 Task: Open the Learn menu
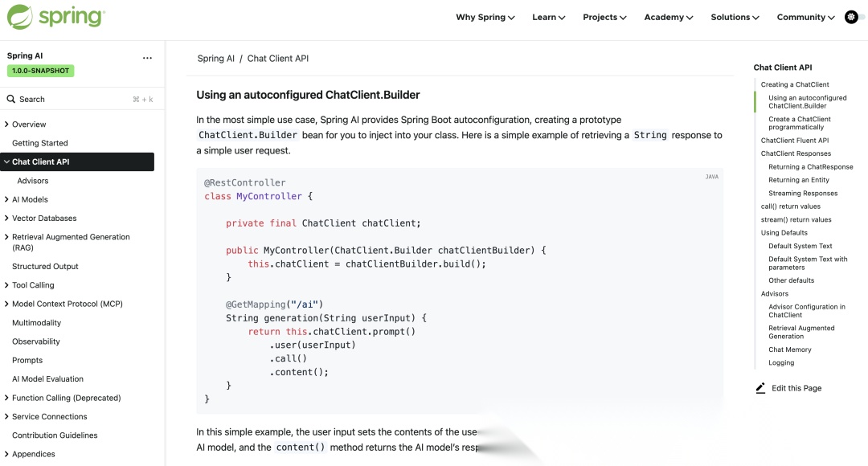point(549,17)
